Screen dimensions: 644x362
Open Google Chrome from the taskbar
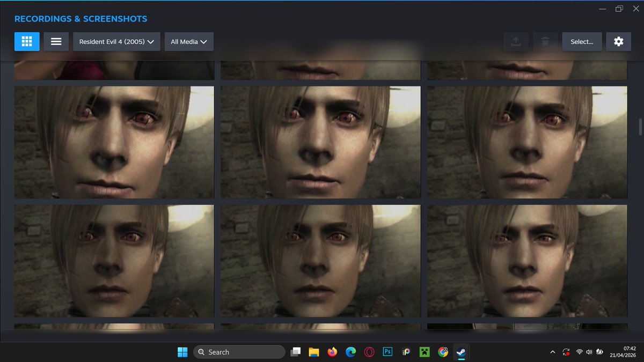point(443,352)
